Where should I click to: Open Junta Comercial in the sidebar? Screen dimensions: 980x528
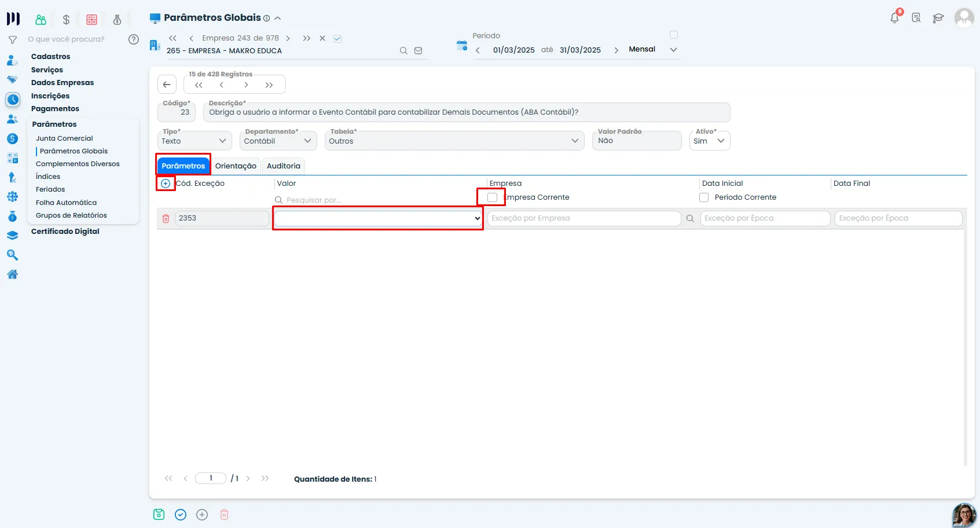click(x=64, y=138)
